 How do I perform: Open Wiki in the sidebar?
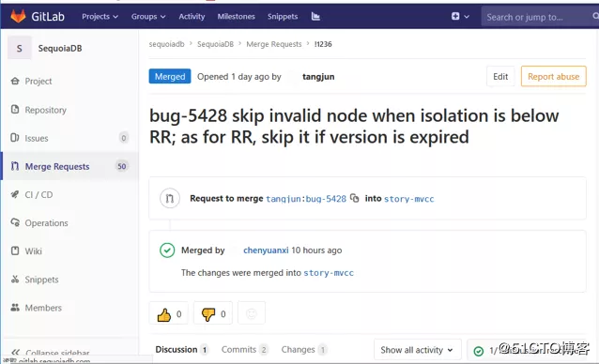[33, 251]
